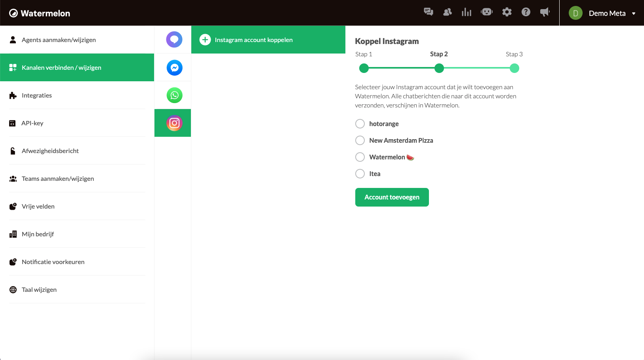This screenshot has height=360, width=644.
Task: Select the hotorange radio button
Action: click(360, 124)
